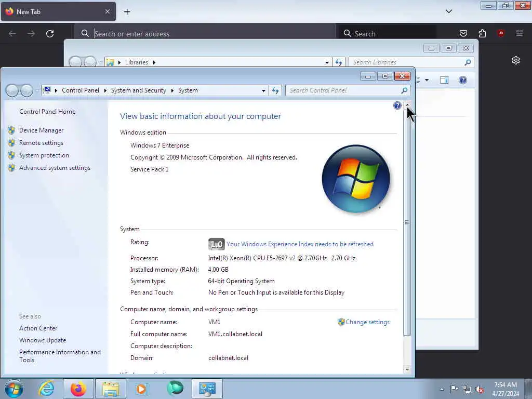Refresh the Control Panel address bar
Image resolution: width=532 pixels, height=399 pixels.
[x=275, y=90]
